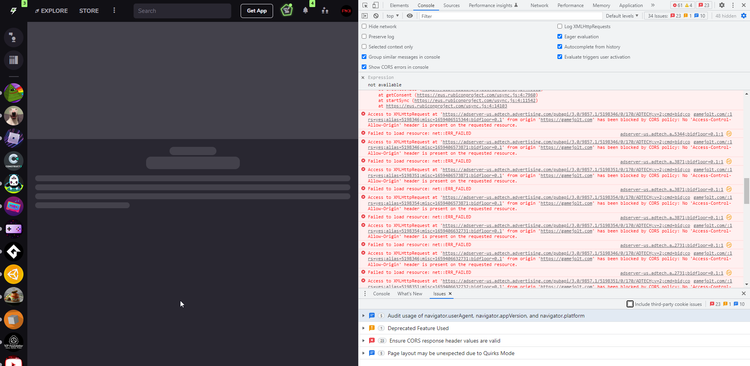Disable Eager evaluation checkbox
This screenshot has width=750, height=366.
[x=560, y=36]
